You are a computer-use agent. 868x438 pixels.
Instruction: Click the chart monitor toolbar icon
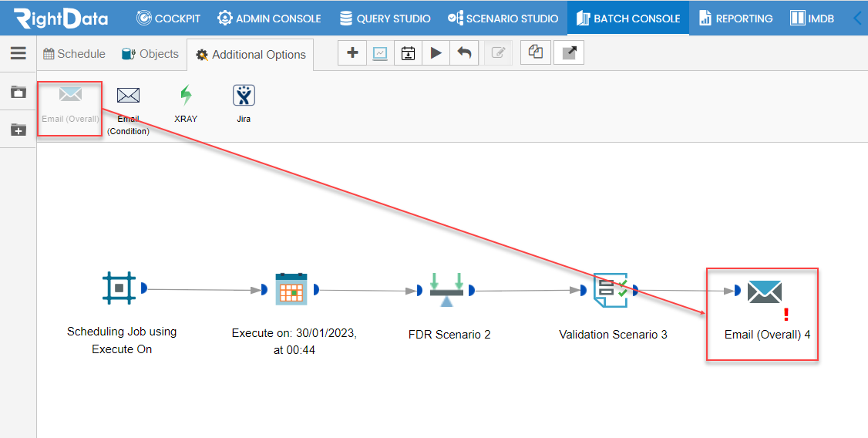pyautogui.click(x=380, y=53)
